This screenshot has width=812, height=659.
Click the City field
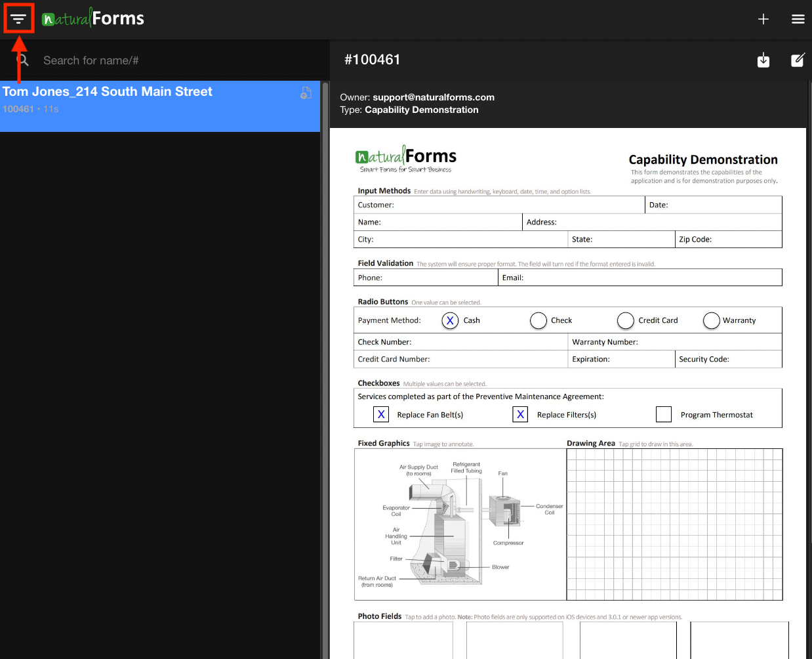pyautogui.click(x=460, y=239)
